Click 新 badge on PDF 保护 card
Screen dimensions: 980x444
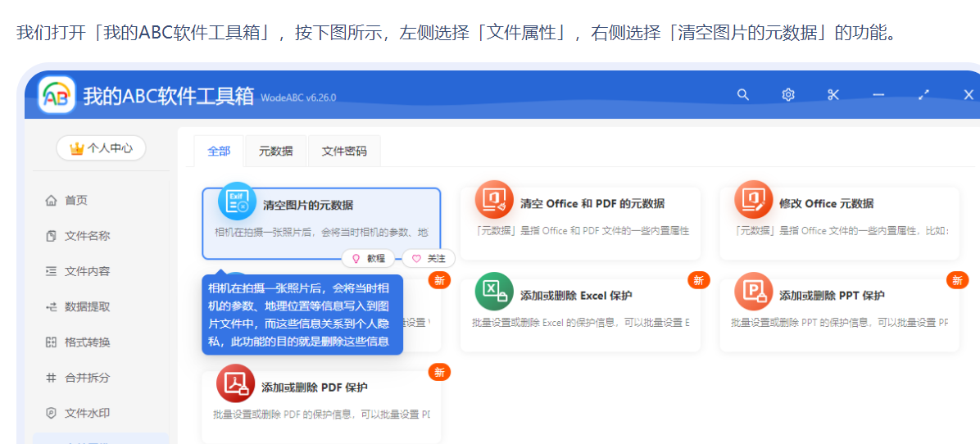(439, 372)
